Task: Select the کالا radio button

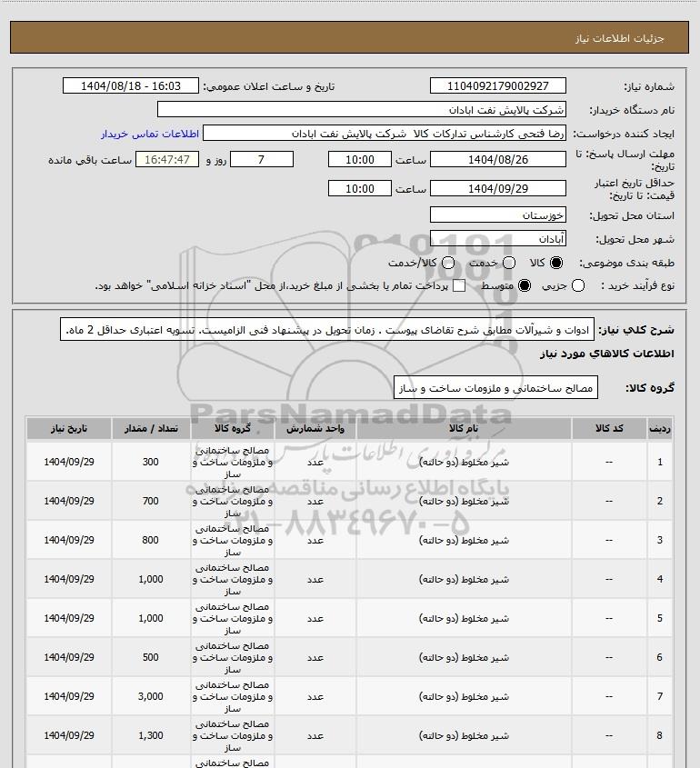Action: pos(556,263)
